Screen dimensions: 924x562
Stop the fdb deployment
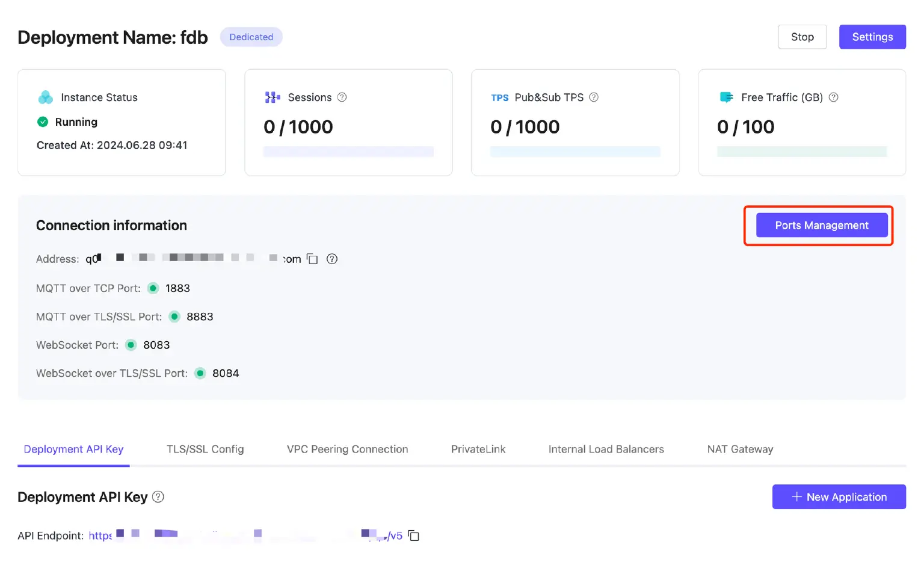(802, 37)
